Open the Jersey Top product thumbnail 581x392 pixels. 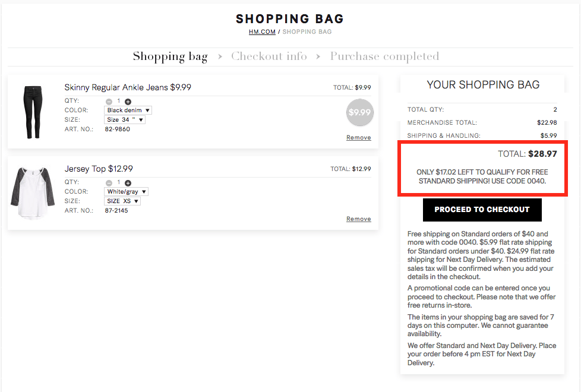(x=33, y=192)
